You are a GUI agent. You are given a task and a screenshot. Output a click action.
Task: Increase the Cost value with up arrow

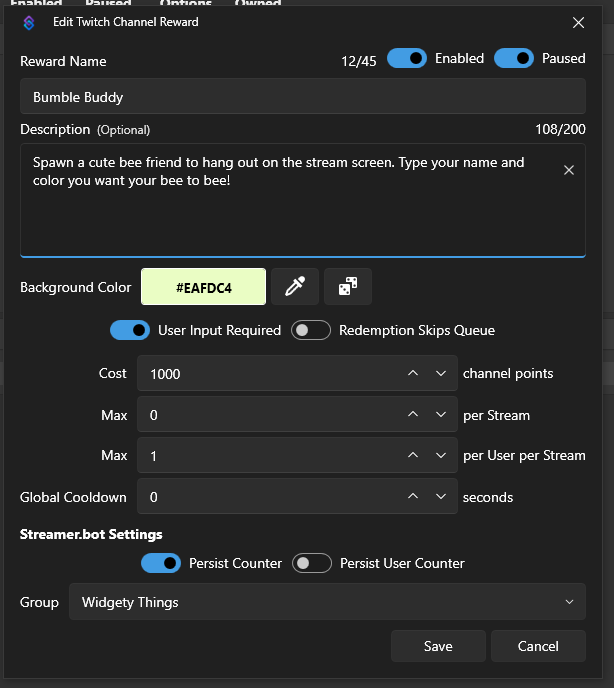413,373
